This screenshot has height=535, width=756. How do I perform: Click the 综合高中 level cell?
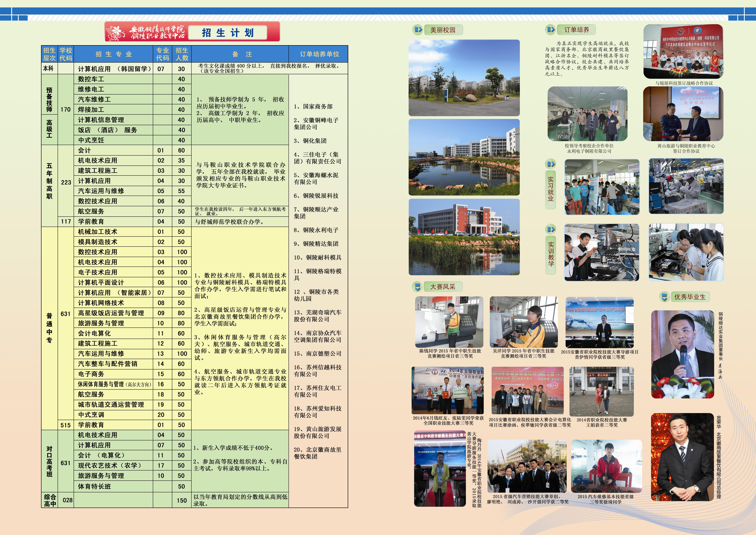pyautogui.click(x=49, y=500)
